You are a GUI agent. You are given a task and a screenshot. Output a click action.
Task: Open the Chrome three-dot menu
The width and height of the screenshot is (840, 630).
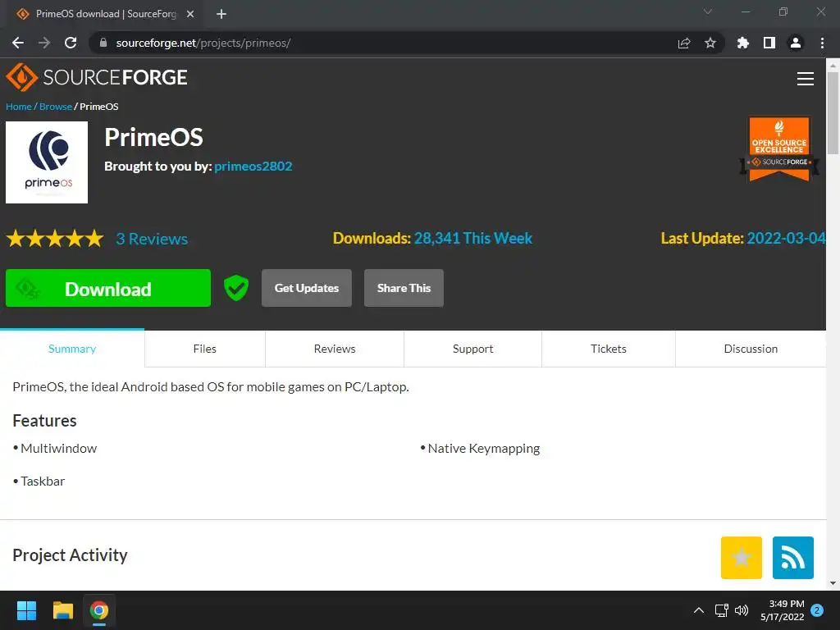click(822, 43)
